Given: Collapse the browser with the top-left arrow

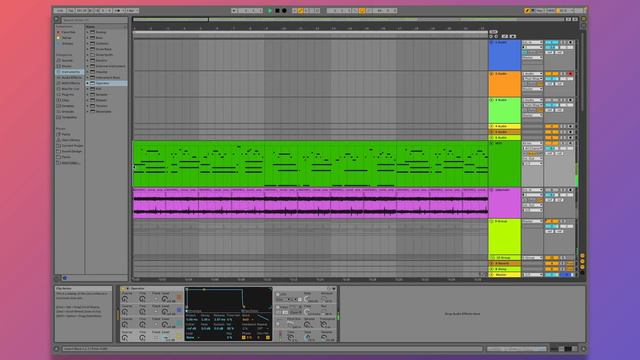Looking at the screenshot, I should pos(57,20).
